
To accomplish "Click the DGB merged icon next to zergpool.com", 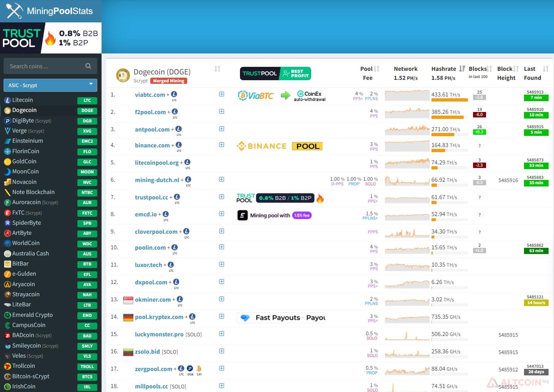I will click(x=190, y=369).
